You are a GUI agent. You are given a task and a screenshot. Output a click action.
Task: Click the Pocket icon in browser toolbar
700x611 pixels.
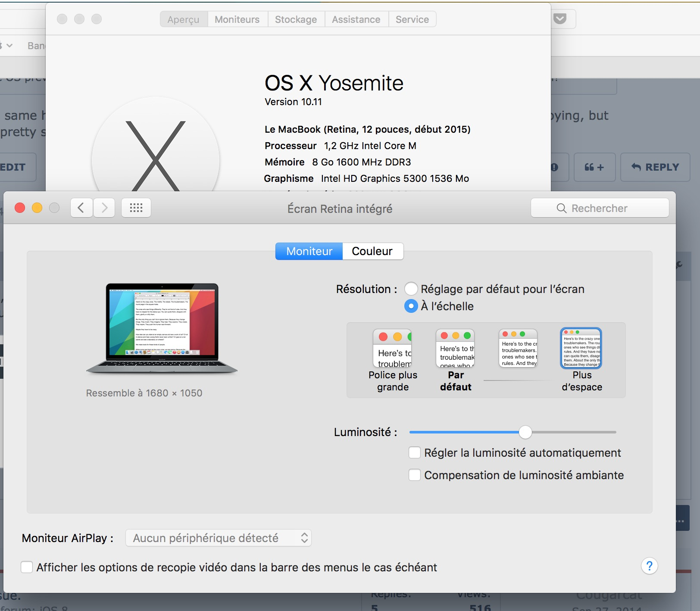pyautogui.click(x=560, y=19)
